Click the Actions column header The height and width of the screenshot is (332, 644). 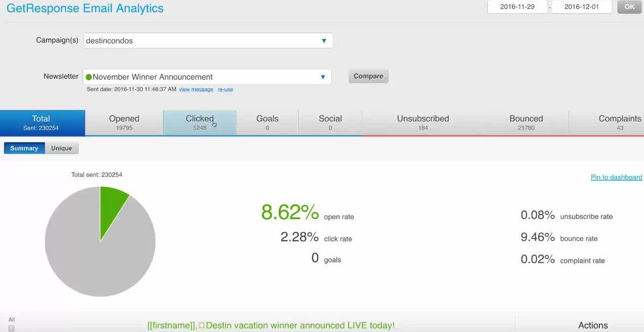pos(593,325)
